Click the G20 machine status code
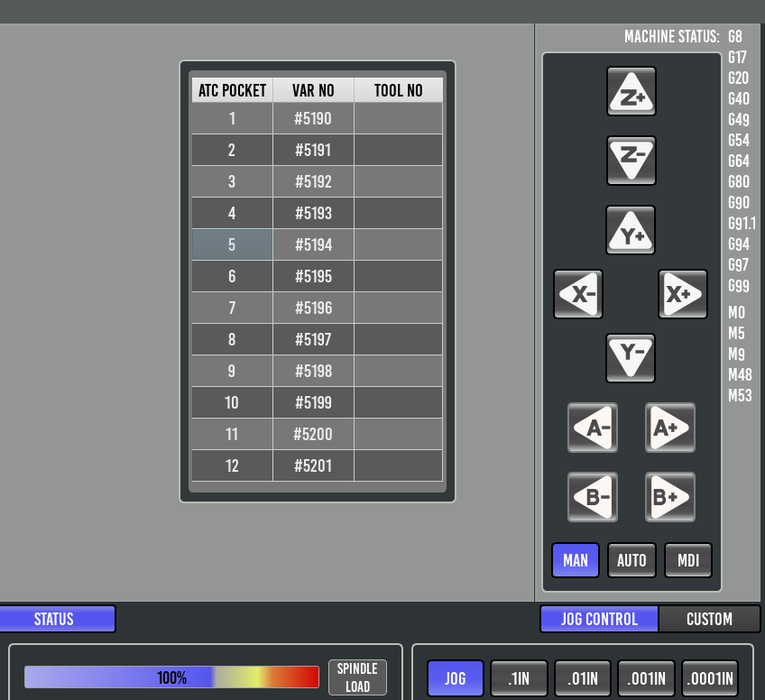The width and height of the screenshot is (765, 700). [738, 78]
